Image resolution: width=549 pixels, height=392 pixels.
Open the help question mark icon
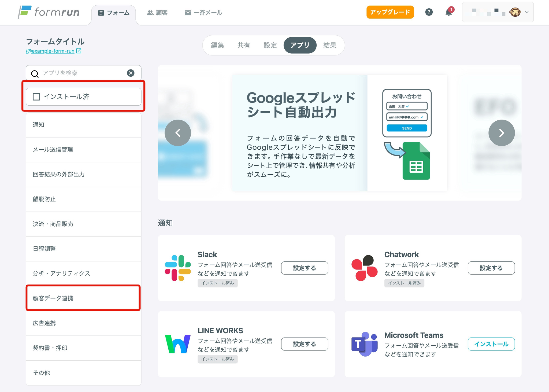point(429,12)
